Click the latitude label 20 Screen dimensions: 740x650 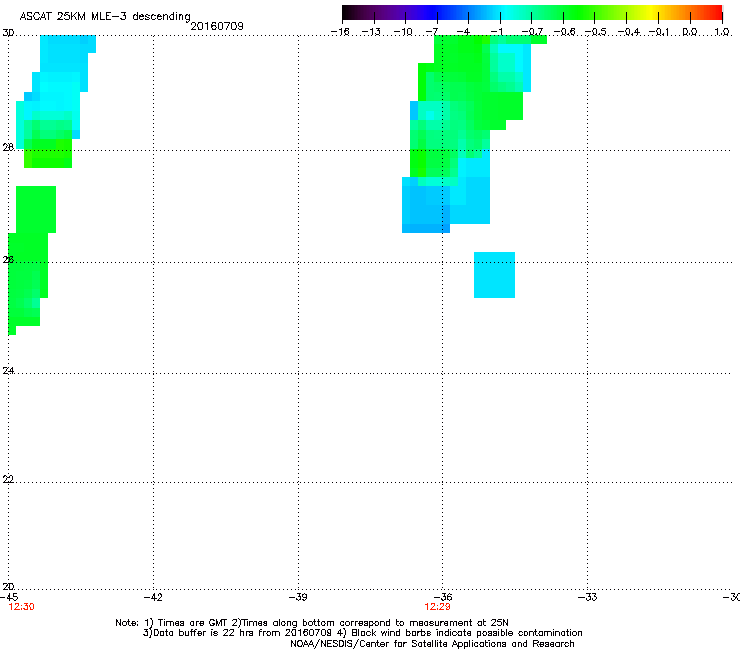8,586
